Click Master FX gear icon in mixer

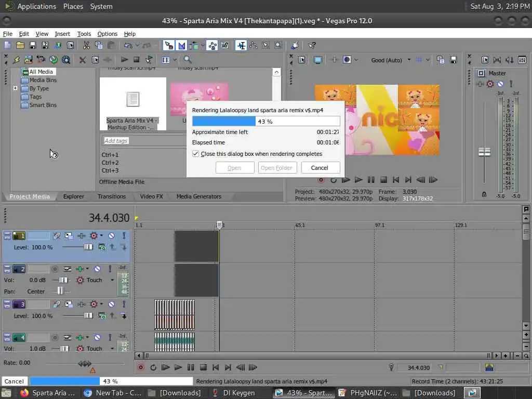490,84
